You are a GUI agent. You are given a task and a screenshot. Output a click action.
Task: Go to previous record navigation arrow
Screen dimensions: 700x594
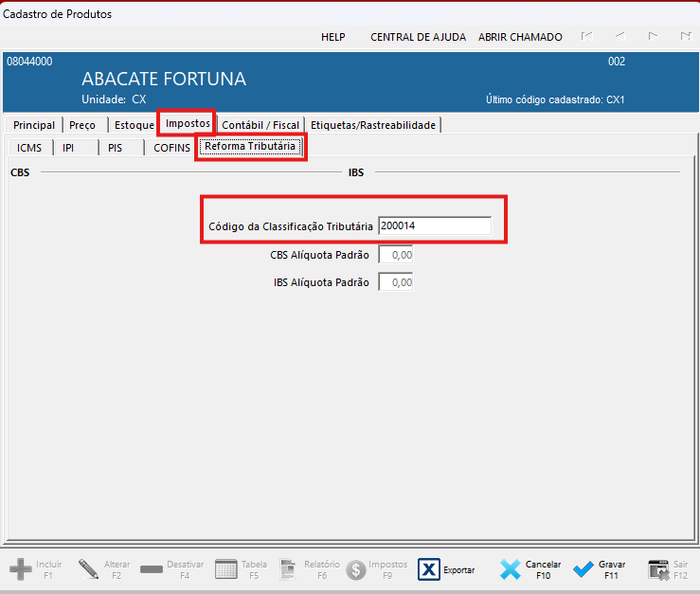click(619, 37)
